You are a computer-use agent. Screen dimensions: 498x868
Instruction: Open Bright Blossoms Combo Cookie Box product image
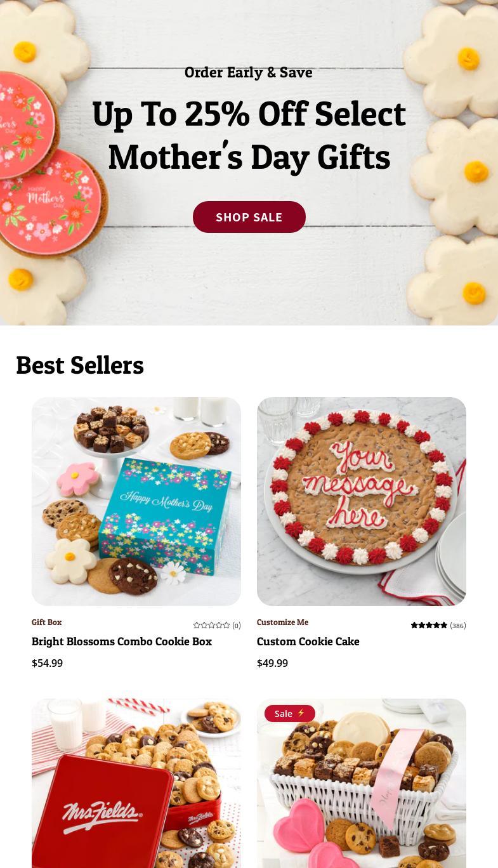[x=136, y=501]
